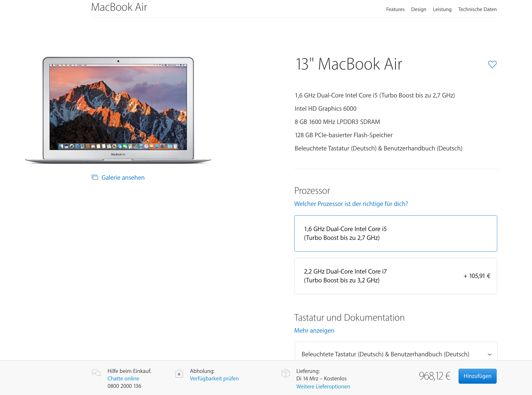This screenshot has height=395, width=532.
Task: Click the Lieferung: label
Action: click(x=308, y=371)
